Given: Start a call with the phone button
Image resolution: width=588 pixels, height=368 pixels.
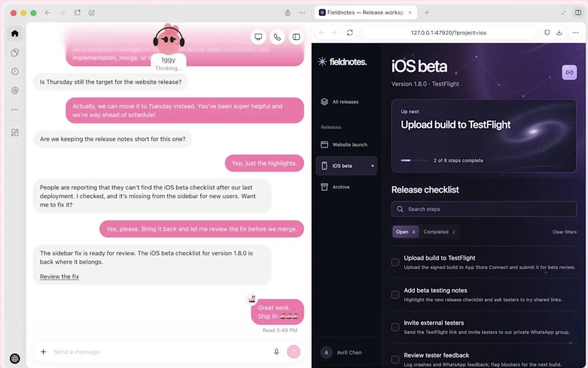Looking at the screenshot, I should 277,37.
